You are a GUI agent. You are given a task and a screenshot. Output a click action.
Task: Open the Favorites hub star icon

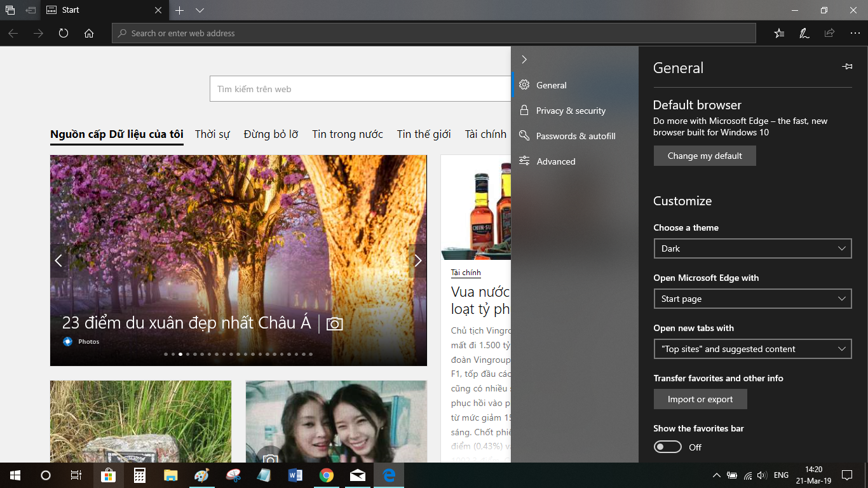click(779, 33)
